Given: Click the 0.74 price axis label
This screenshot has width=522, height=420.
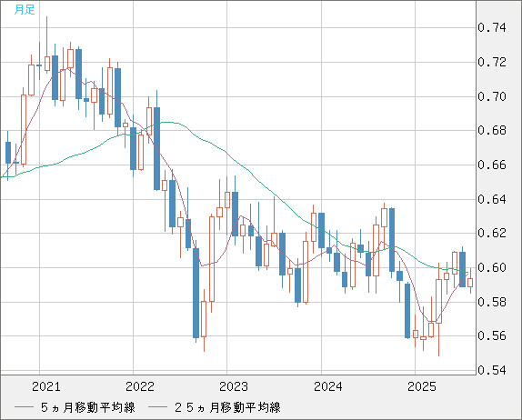Looking at the screenshot, I should click(x=492, y=27).
